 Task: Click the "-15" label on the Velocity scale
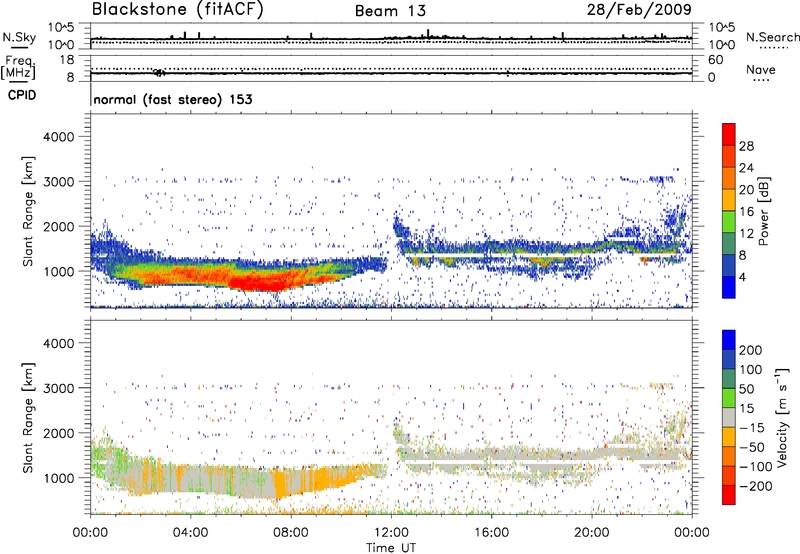752,427
